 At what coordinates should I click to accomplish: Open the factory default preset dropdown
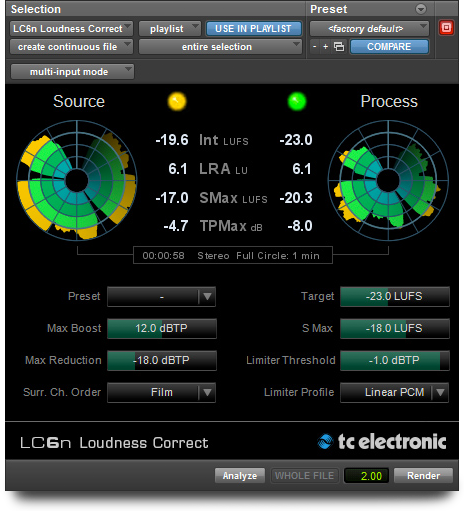369,29
